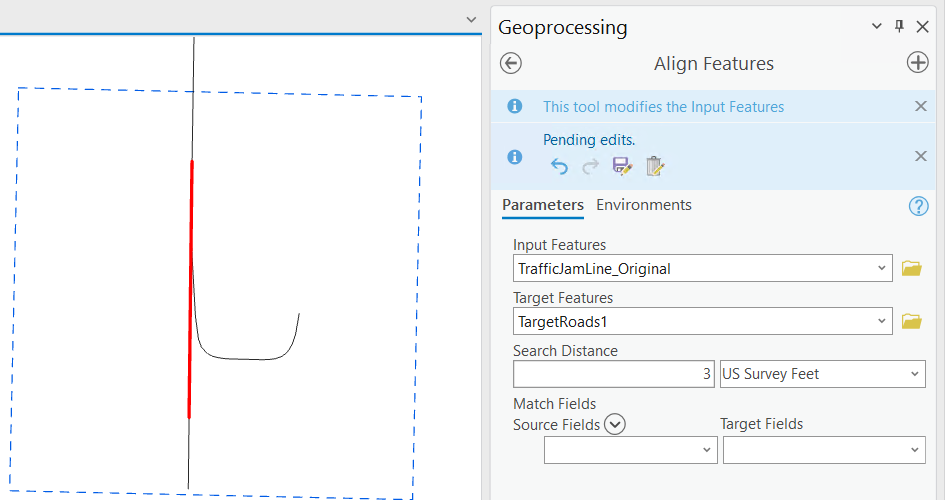
Task: Open the Target Features dropdown list
Action: 882,321
